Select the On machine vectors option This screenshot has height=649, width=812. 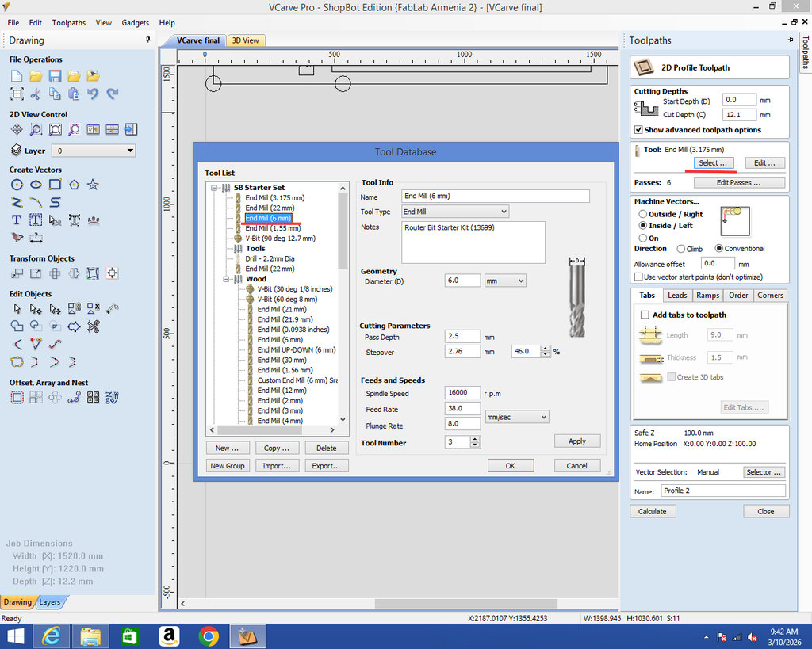coord(642,238)
